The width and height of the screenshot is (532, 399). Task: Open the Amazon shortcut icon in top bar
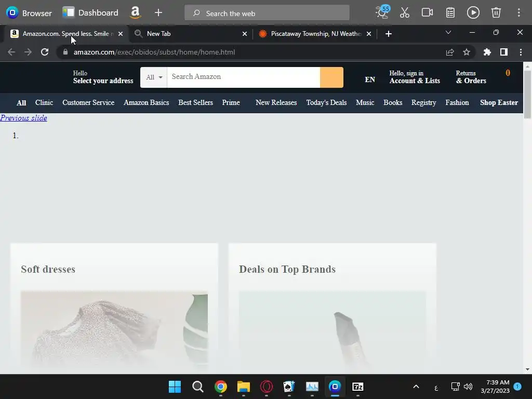136,12
